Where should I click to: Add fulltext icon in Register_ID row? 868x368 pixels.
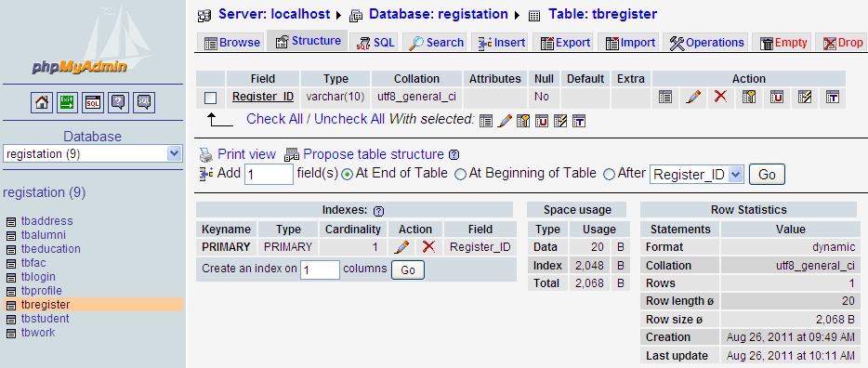pos(833,98)
